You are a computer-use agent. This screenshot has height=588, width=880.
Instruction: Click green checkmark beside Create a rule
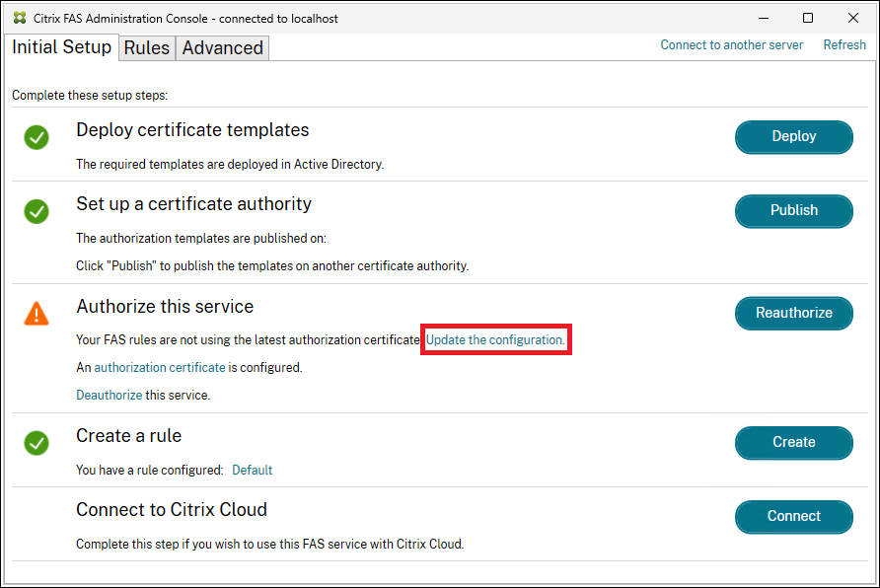click(x=37, y=443)
